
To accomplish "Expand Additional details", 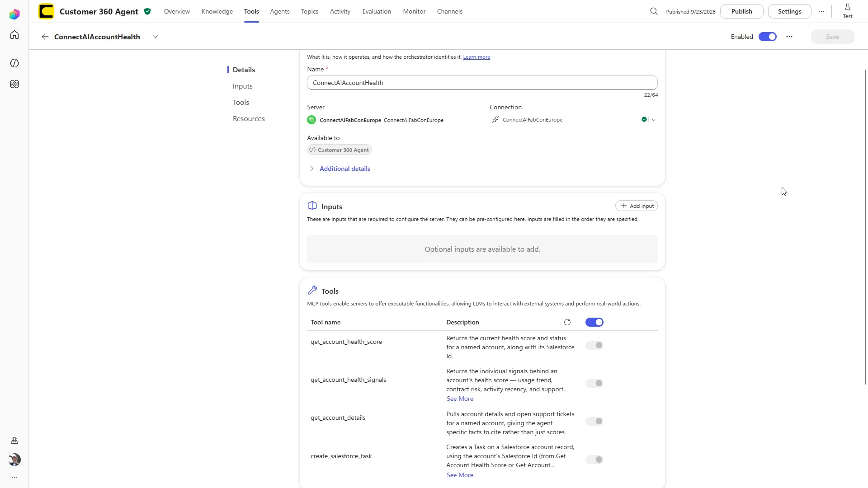I will click(340, 169).
